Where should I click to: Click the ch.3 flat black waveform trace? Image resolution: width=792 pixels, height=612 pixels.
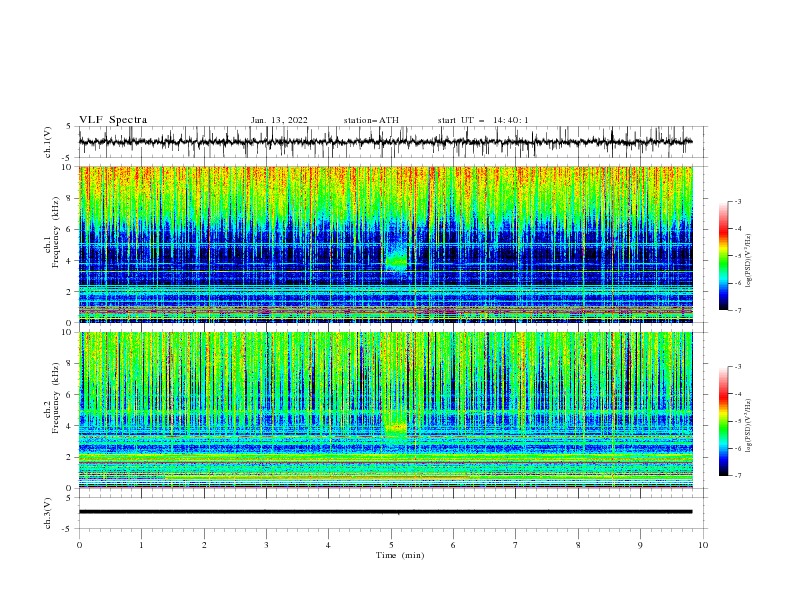[x=385, y=512]
